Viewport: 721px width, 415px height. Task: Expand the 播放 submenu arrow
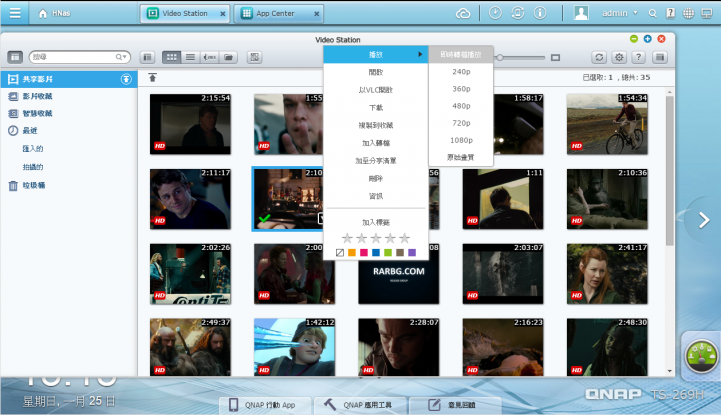pyautogui.click(x=420, y=54)
